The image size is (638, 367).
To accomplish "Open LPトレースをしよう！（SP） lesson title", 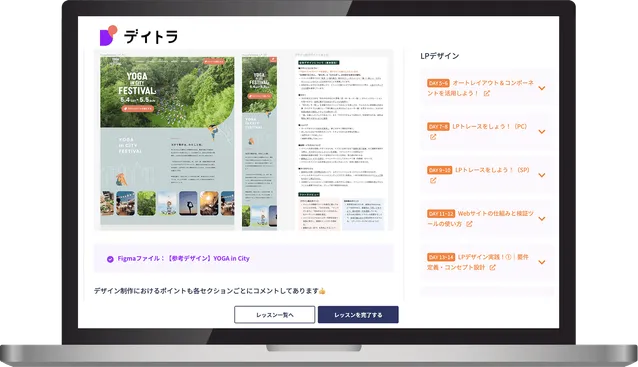I will (x=492, y=170).
